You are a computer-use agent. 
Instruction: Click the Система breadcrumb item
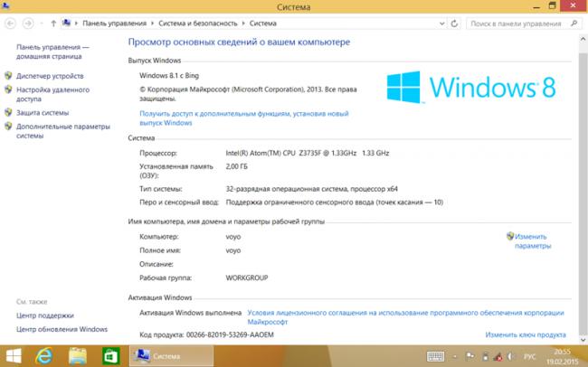[263, 24]
